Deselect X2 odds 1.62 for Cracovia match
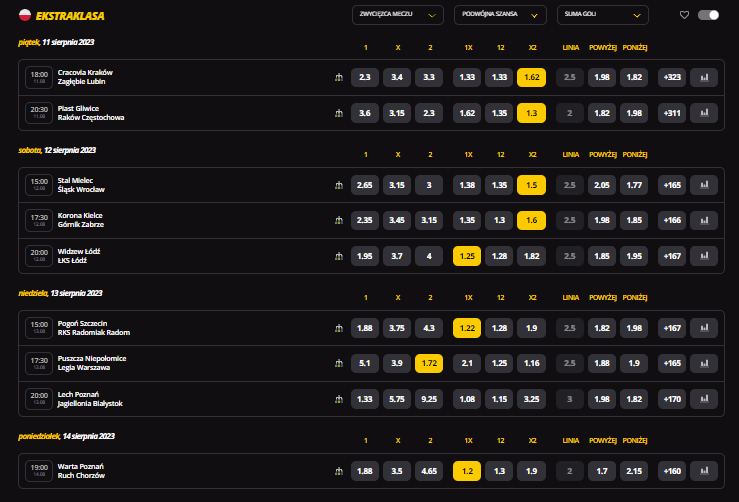The width and height of the screenshot is (739, 502). tap(532, 77)
